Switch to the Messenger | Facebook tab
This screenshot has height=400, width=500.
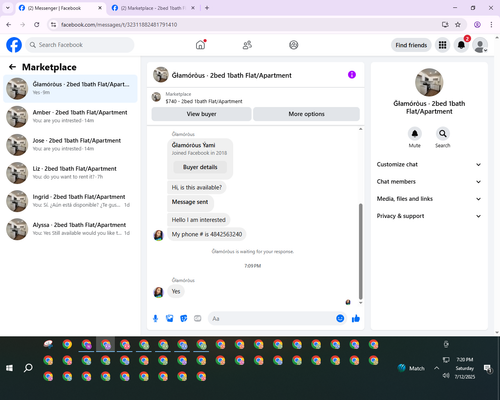(59, 8)
